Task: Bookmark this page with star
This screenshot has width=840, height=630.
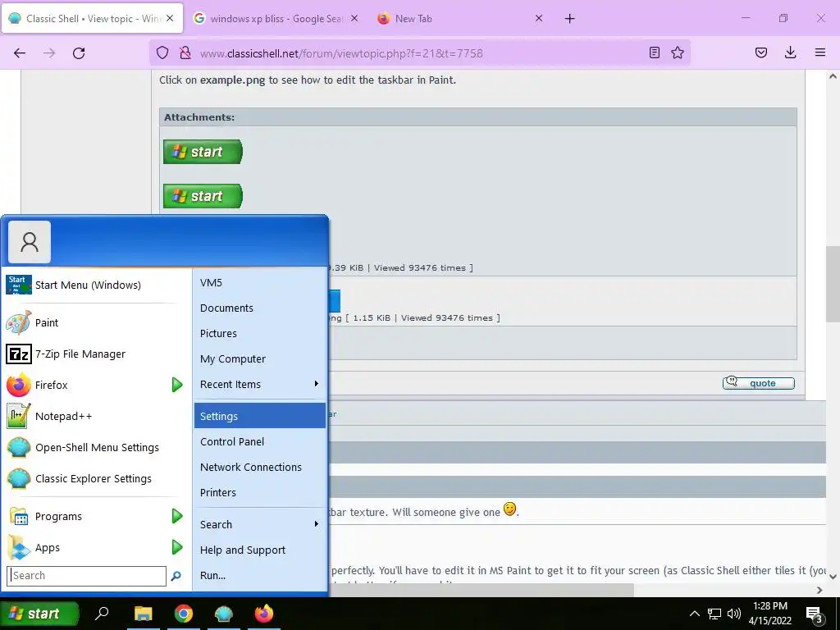Action: (678, 52)
